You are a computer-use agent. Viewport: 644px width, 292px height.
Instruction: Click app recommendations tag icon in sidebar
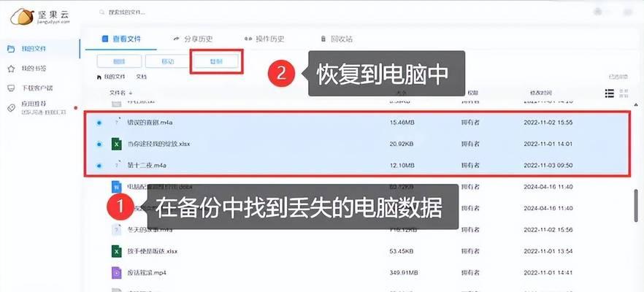pos(11,108)
